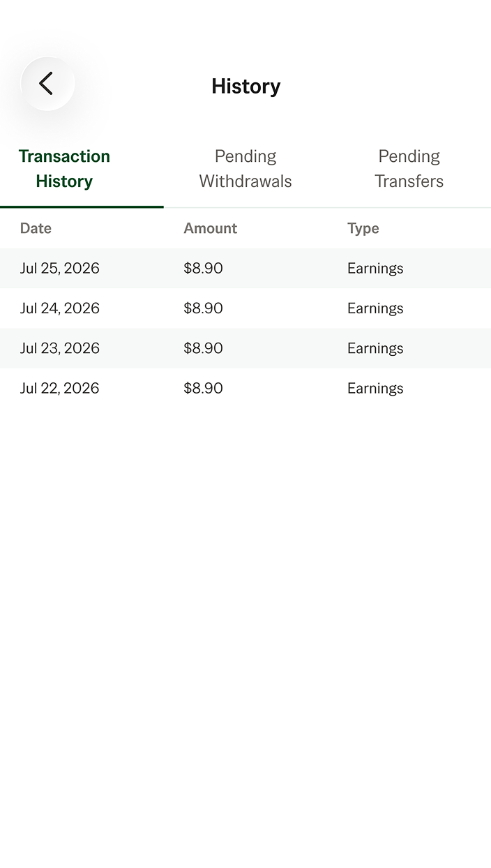Viewport: 491px width, 868px height.
Task: Select the Jul 25, 2026 date cell
Action: click(60, 268)
